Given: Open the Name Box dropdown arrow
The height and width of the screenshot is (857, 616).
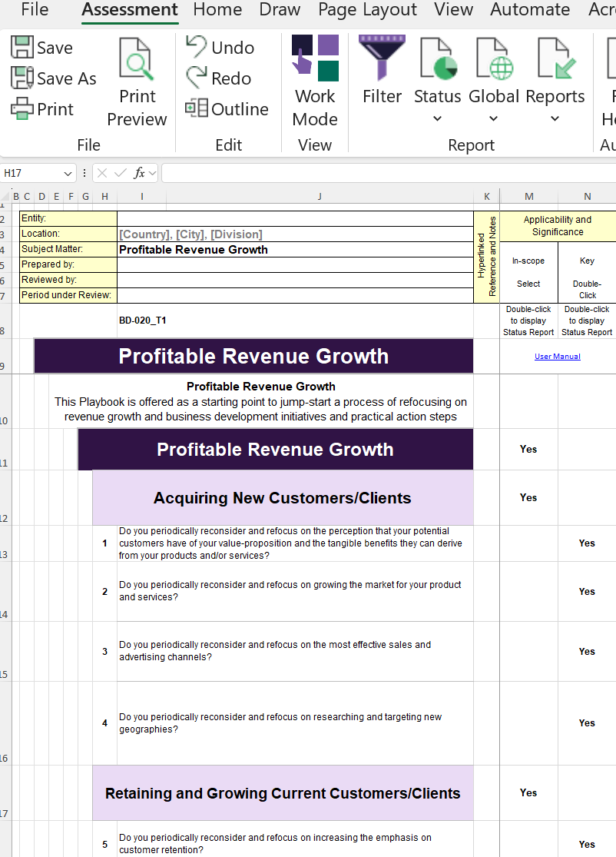Looking at the screenshot, I should (x=68, y=174).
